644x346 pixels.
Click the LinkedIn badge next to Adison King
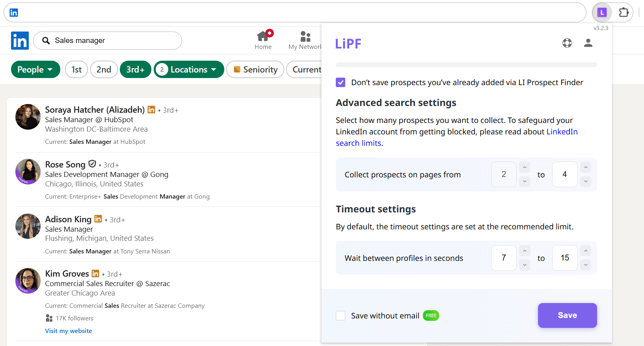pyautogui.click(x=98, y=219)
